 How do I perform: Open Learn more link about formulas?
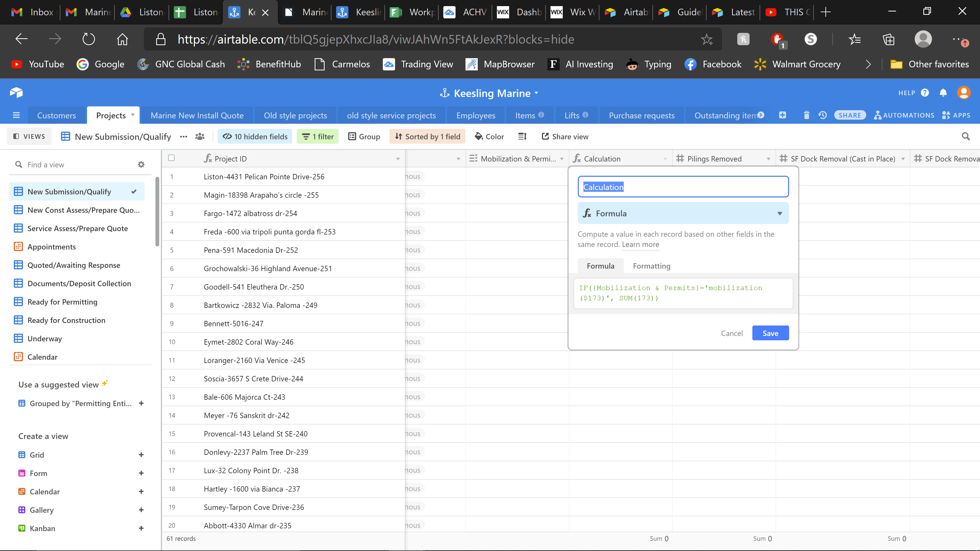640,245
